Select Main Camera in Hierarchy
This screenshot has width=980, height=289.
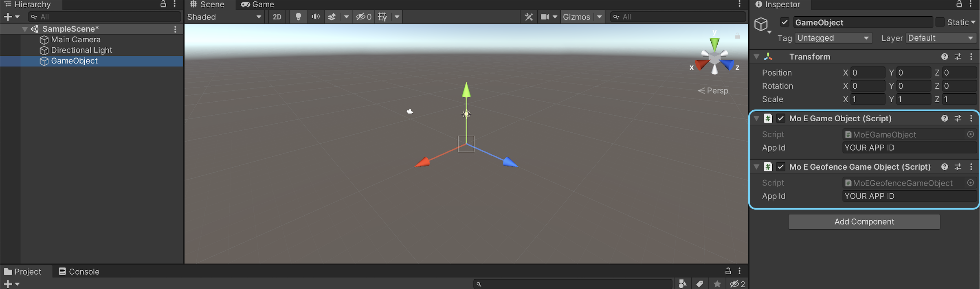[x=76, y=40]
